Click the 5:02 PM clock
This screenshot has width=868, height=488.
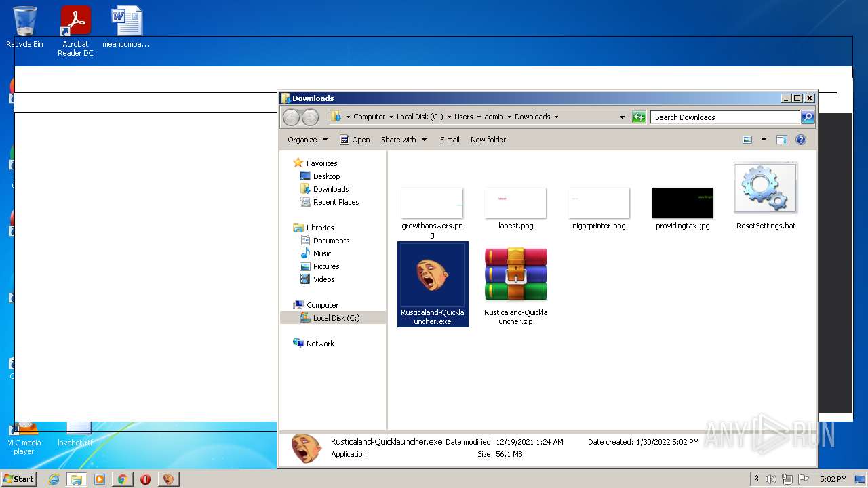pos(833,479)
